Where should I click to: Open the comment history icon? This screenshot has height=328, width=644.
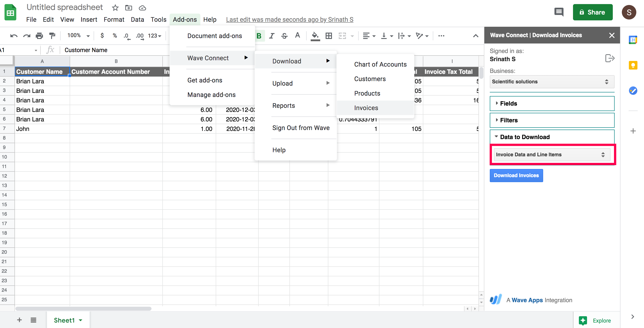tap(559, 12)
